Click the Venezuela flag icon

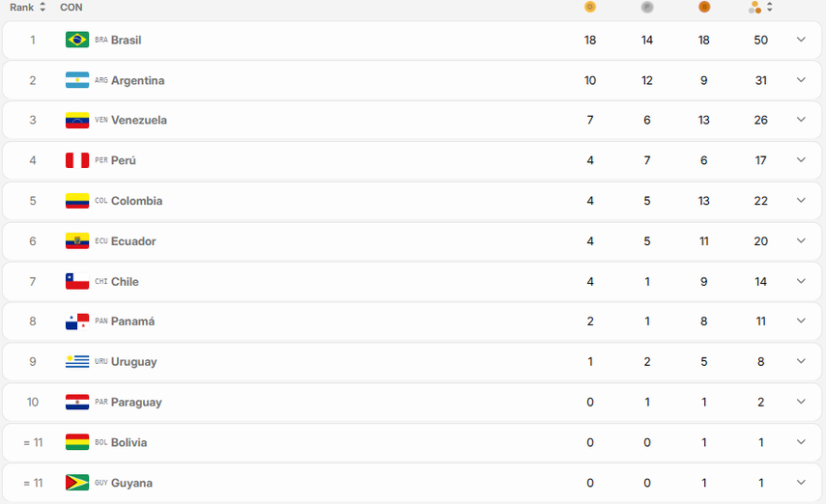(77, 121)
